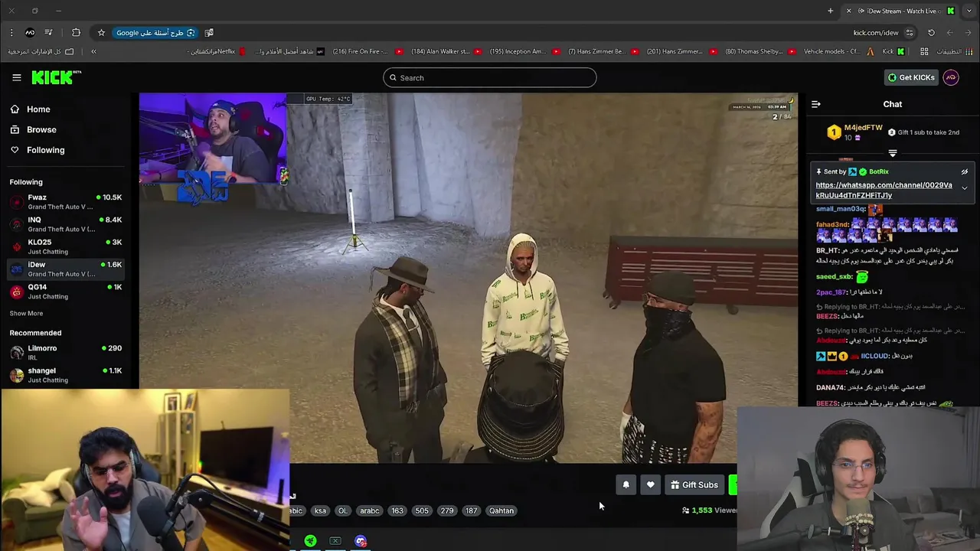Click Show more under Following
This screenshot has height=551, width=980.
(26, 313)
